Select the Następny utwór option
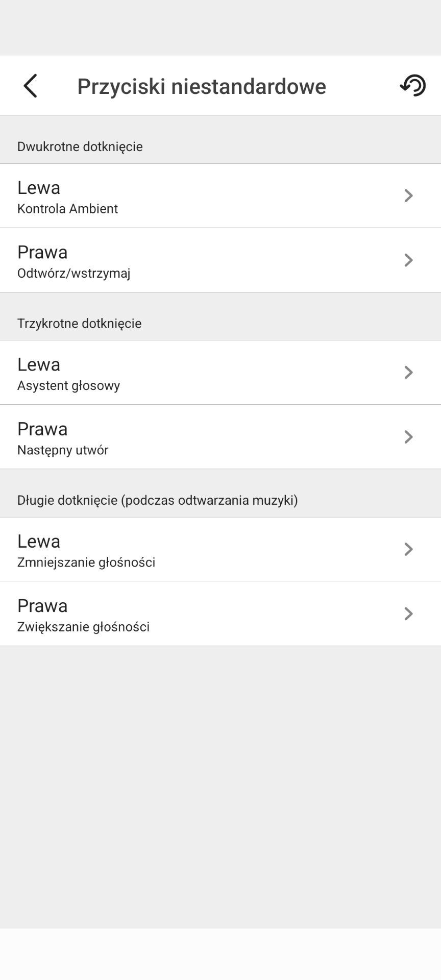This screenshot has width=441, height=980. 63,450
